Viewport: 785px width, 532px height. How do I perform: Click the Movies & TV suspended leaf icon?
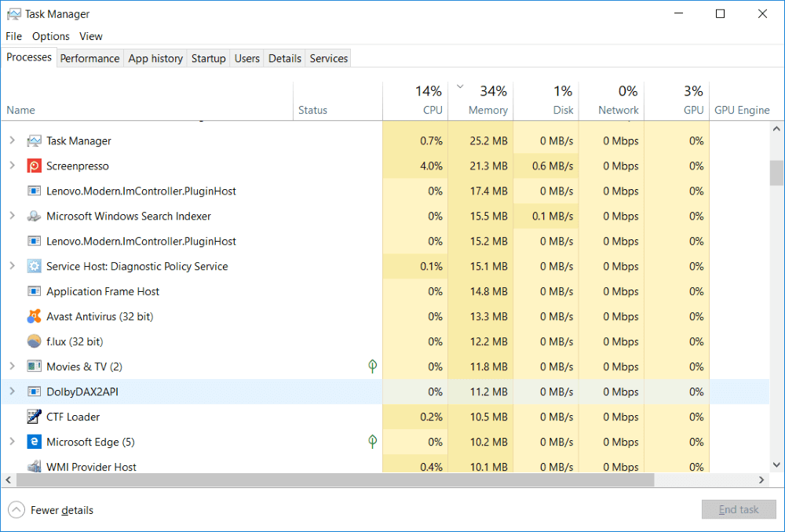point(372,366)
